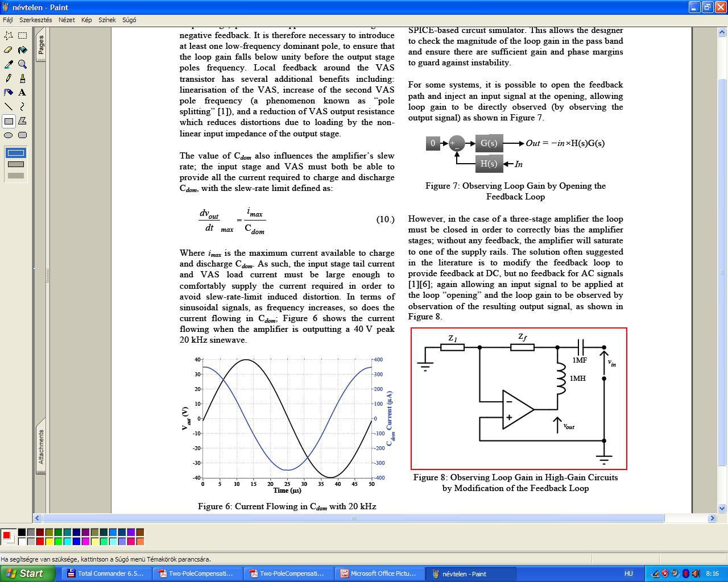Click the vertical scrollbar up arrow
Image resolution: width=728 pixels, height=582 pixels.
(x=723, y=32)
